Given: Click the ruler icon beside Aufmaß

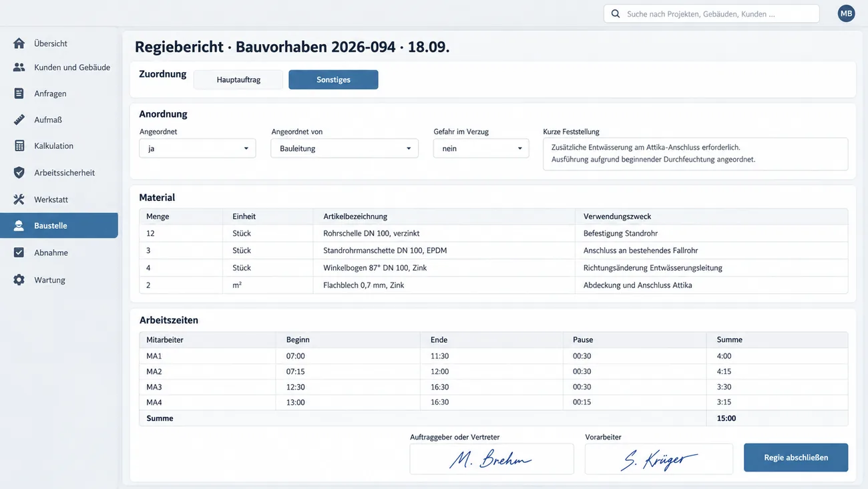Looking at the screenshot, I should (19, 120).
